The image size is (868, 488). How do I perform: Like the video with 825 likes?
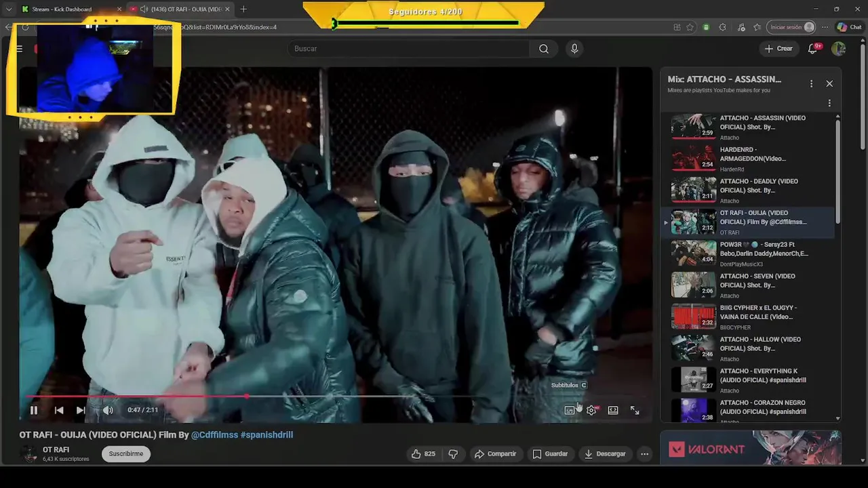(424, 454)
